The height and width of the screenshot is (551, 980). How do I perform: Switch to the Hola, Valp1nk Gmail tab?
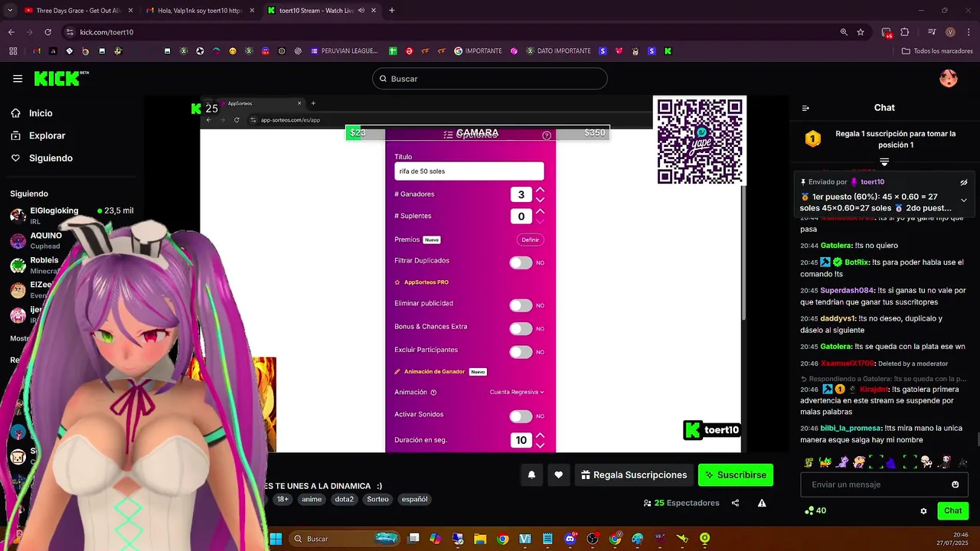pos(199,11)
